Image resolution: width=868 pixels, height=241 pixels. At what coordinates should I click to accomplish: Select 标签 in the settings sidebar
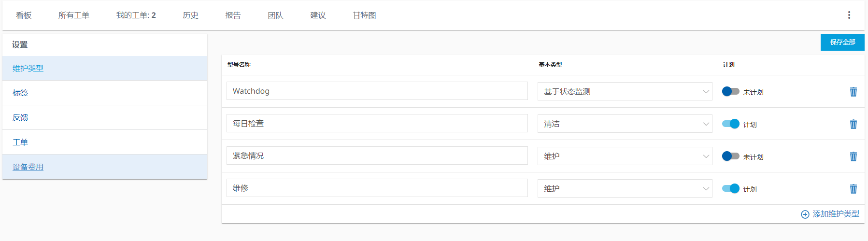(20, 93)
